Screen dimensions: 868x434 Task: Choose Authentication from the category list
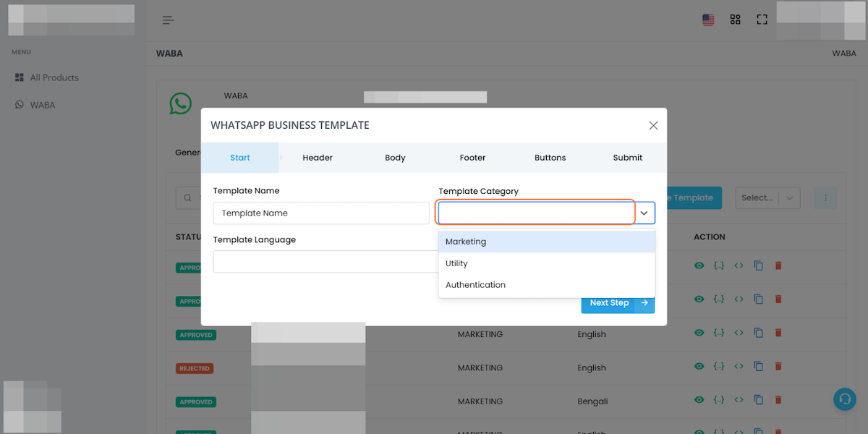click(x=547, y=285)
